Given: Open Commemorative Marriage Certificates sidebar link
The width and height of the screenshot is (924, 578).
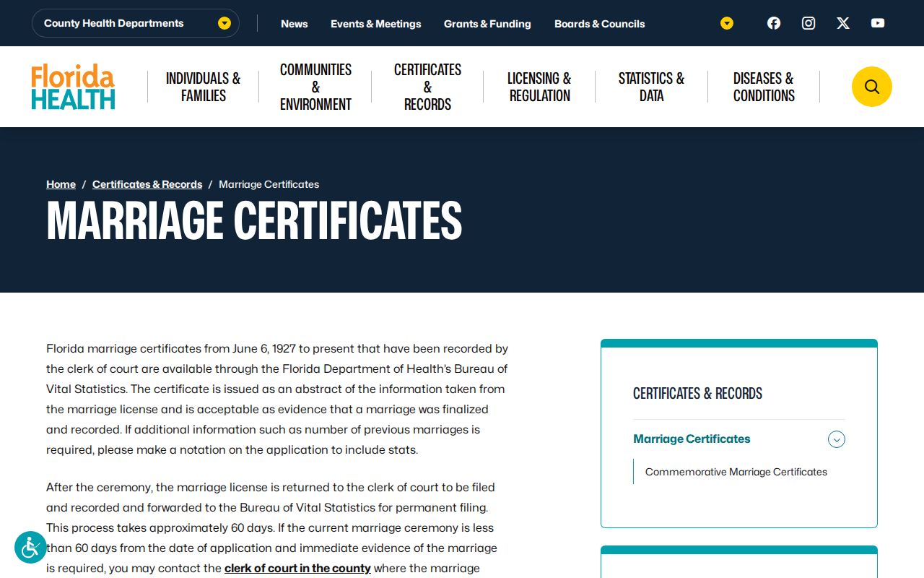Looking at the screenshot, I should coord(736,472).
